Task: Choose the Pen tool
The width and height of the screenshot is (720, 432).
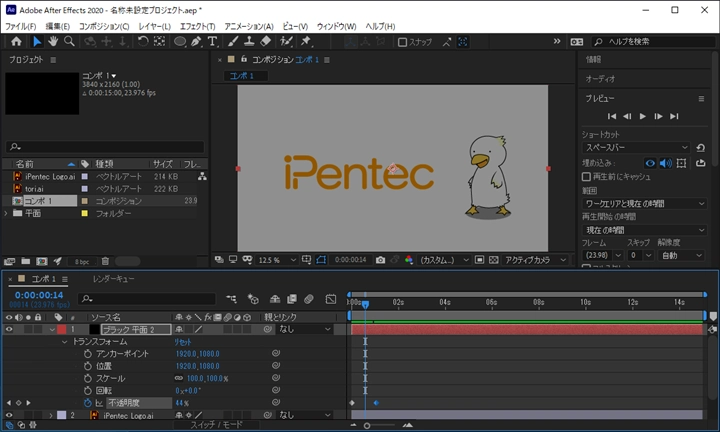Action: (196, 42)
